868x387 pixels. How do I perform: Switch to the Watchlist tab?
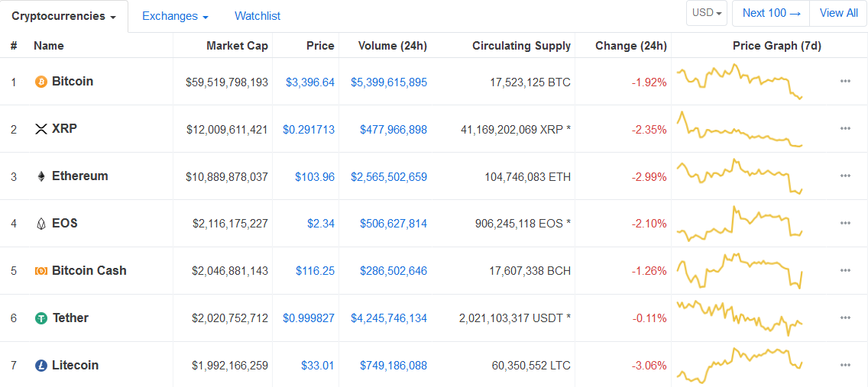[257, 16]
